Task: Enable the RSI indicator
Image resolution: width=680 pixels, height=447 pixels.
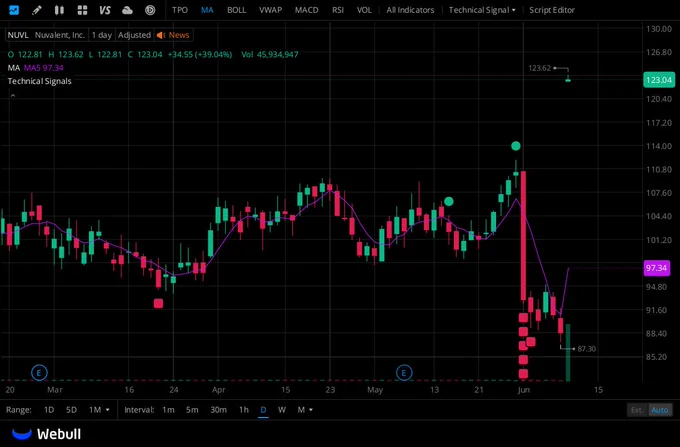Action: pyautogui.click(x=338, y=10)
